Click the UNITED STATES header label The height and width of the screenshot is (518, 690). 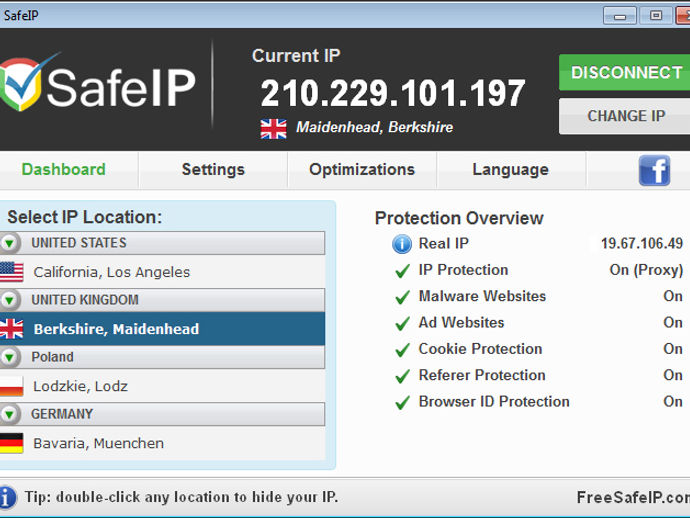(79, 243)
